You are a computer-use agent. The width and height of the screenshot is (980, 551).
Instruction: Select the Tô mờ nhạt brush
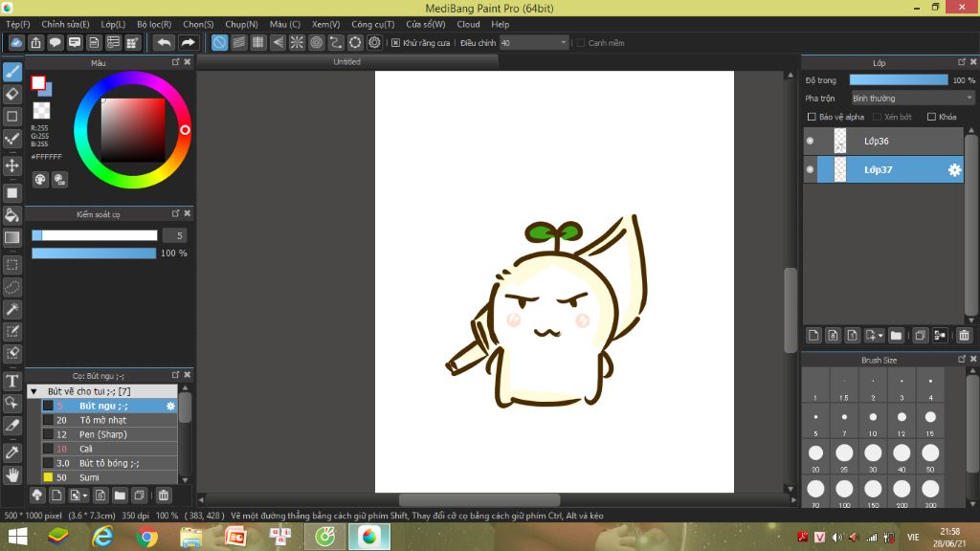tap(109, 421)
